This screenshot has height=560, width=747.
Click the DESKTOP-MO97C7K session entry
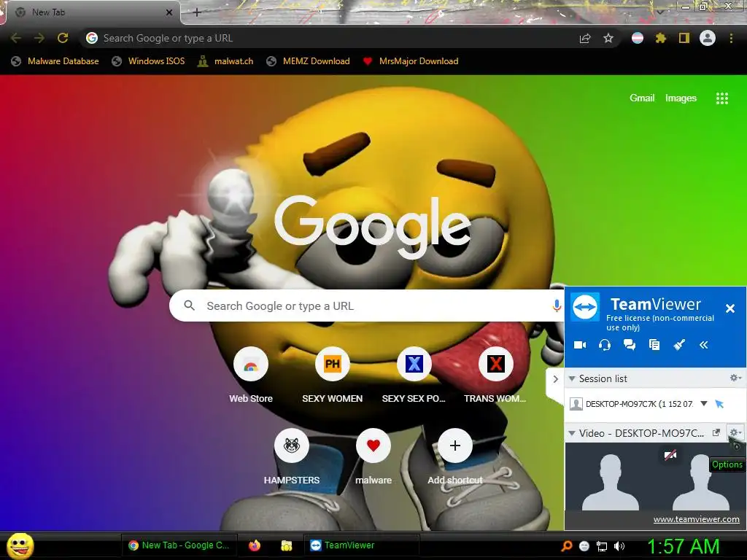pyautogui.click(x=639, y=404)
